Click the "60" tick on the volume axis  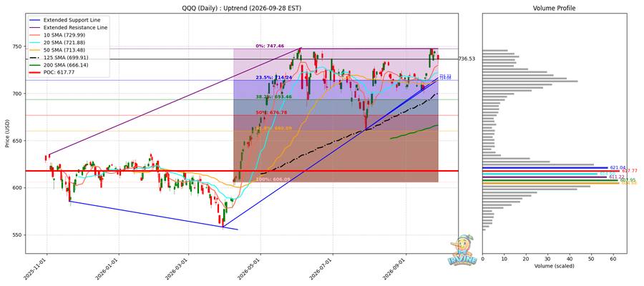pyautogui.click(x=613, y=259)
